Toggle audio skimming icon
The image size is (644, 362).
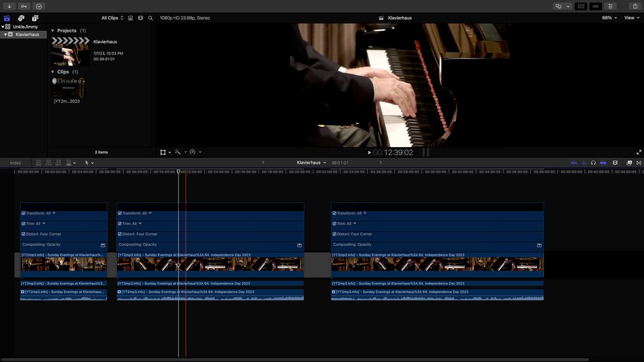(x=584, y=163)
